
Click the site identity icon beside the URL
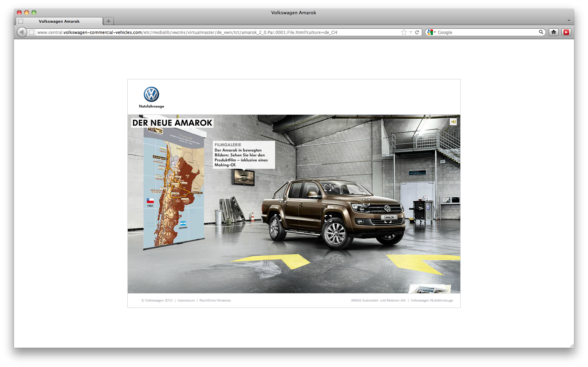tap(31, 32)
